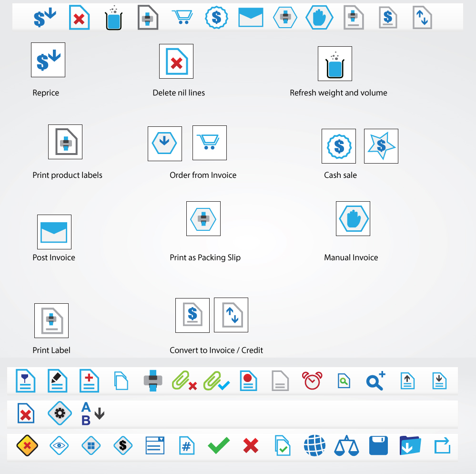Click the Order from Invoice cart icon
This screenshot has width=476, height=474.
coord(209,143)
